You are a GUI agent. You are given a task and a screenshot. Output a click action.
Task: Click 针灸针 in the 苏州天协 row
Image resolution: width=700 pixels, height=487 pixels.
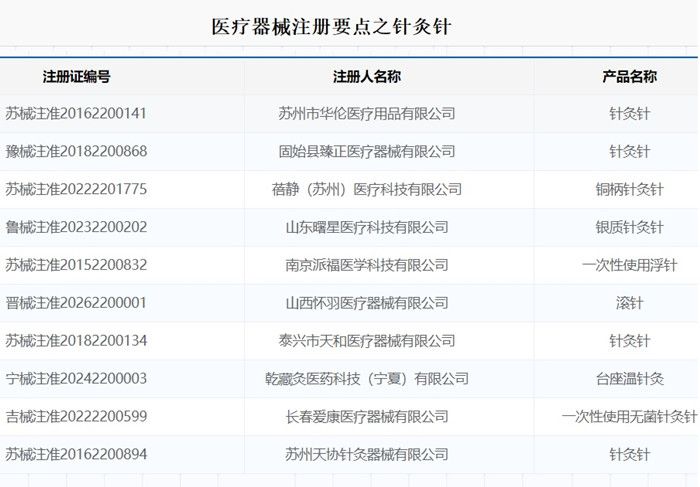point(629,455)
